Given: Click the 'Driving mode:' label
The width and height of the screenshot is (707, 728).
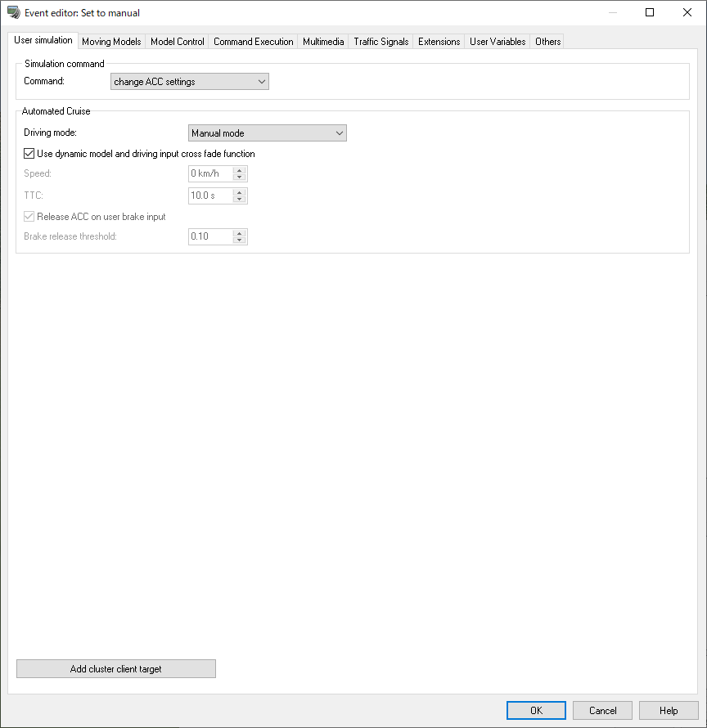Looking at the screenshot, I should (50, 133).
